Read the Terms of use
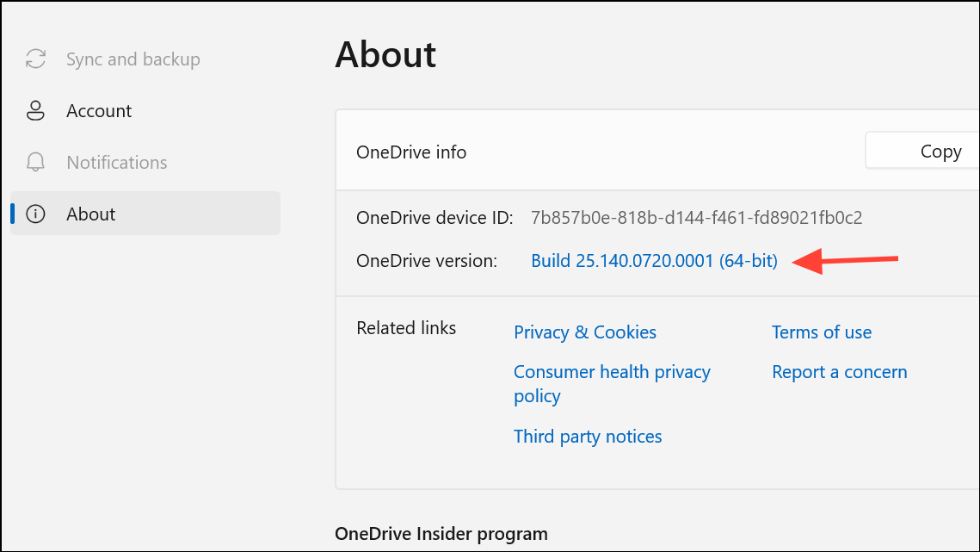980x552 pixels. click(821, 332)
